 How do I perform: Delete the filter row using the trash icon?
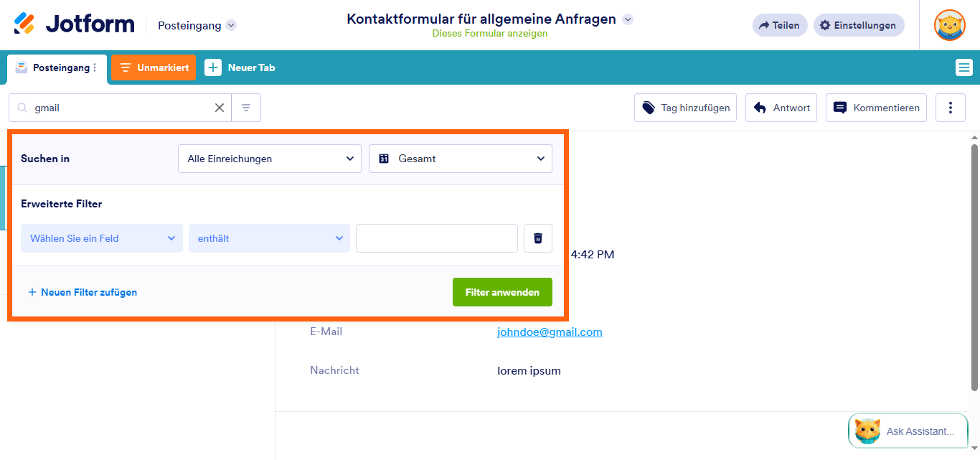click(537, 238)
